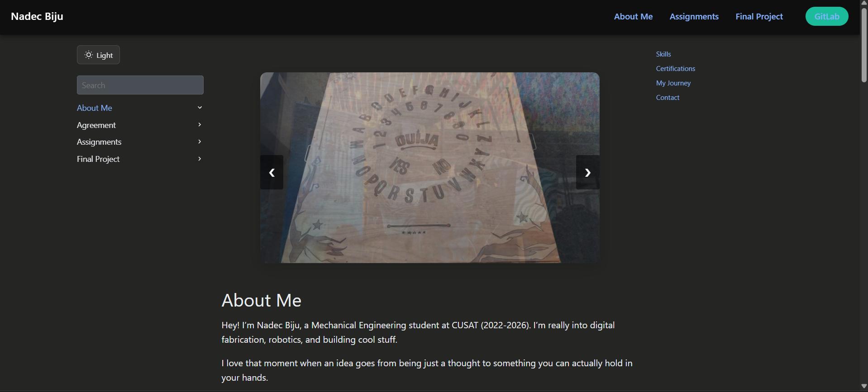
Task: Show previous carousel image
Action: pyautogui.click(x=272, y=172)
